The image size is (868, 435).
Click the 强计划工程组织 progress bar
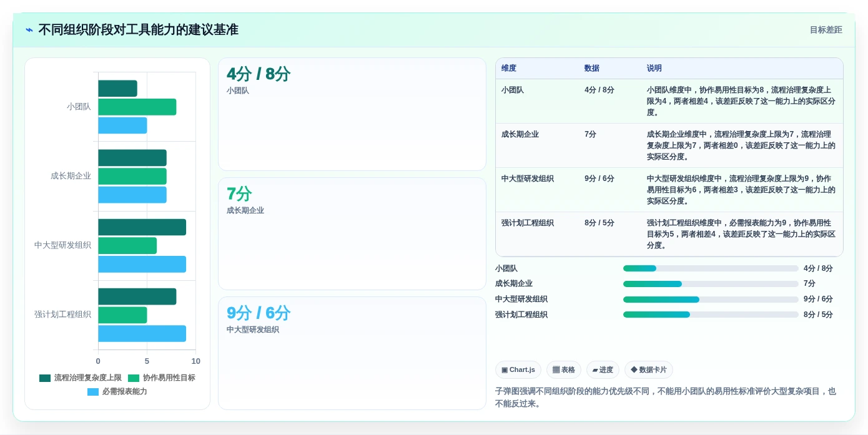[x=711, y=315]
